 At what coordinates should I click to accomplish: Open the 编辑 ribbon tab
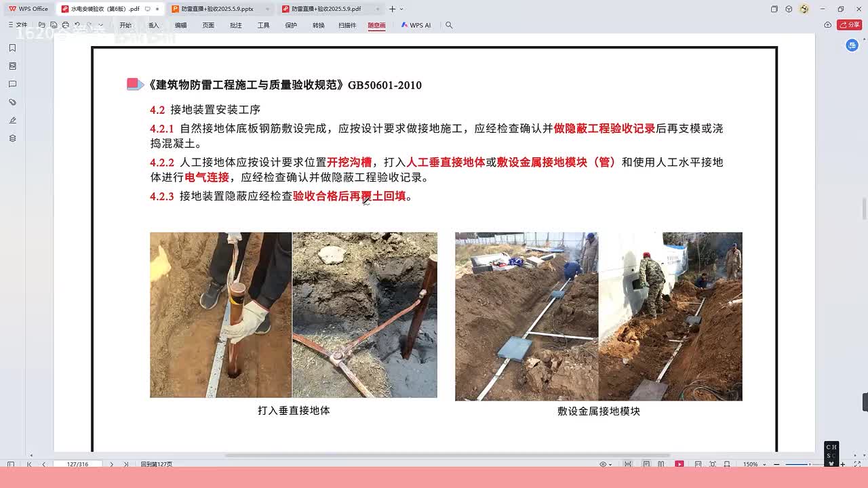point(180,25)
